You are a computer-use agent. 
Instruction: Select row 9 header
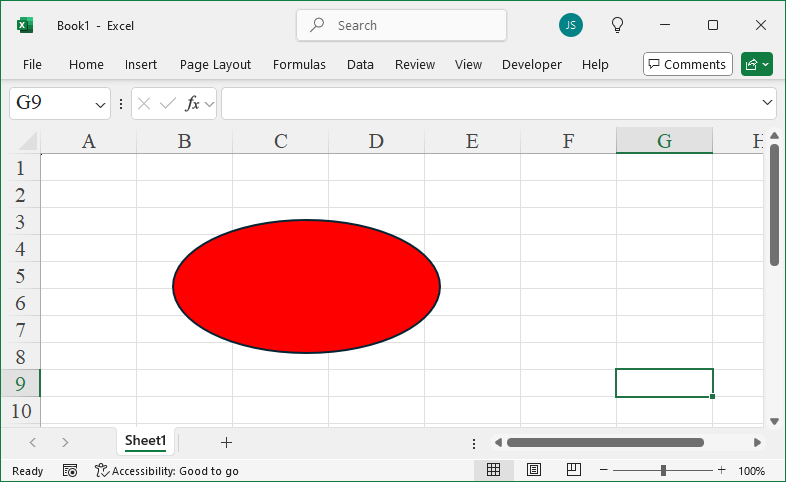tap(20, 383)
